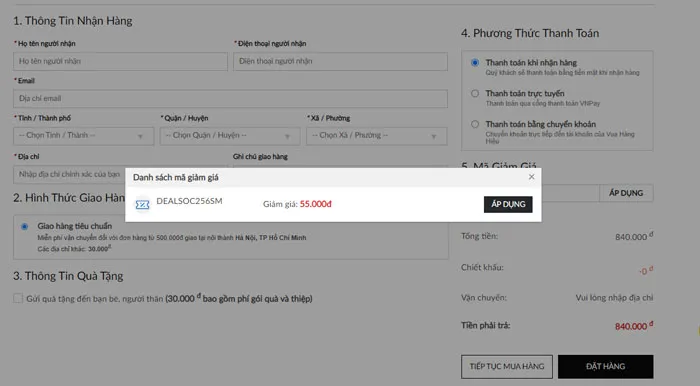Viewport: 700px width, 386px height.
Task: Click the discount code entry field
Action: (570, 193)
